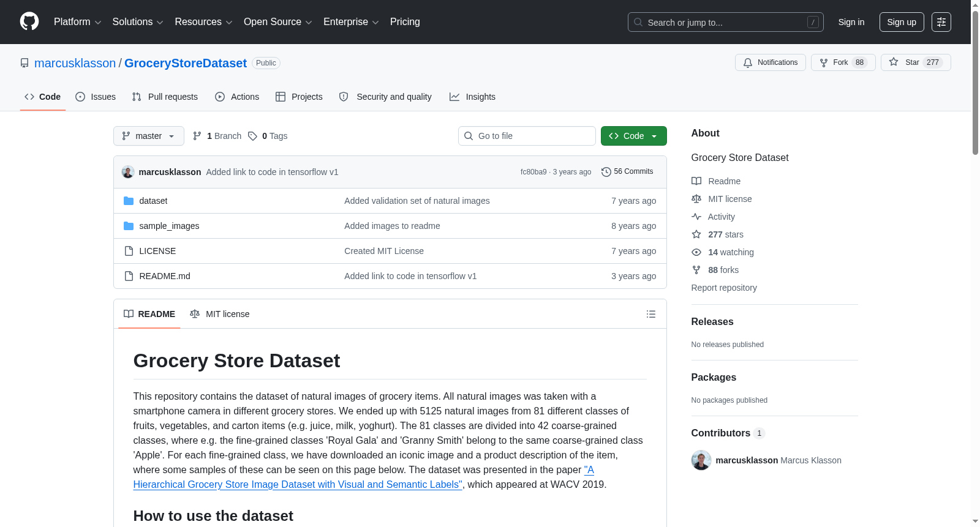The height and width of the screenshot is (527, 980).
Task: Click the fork icon beside 88 forks
Action: tap(696, 270)
